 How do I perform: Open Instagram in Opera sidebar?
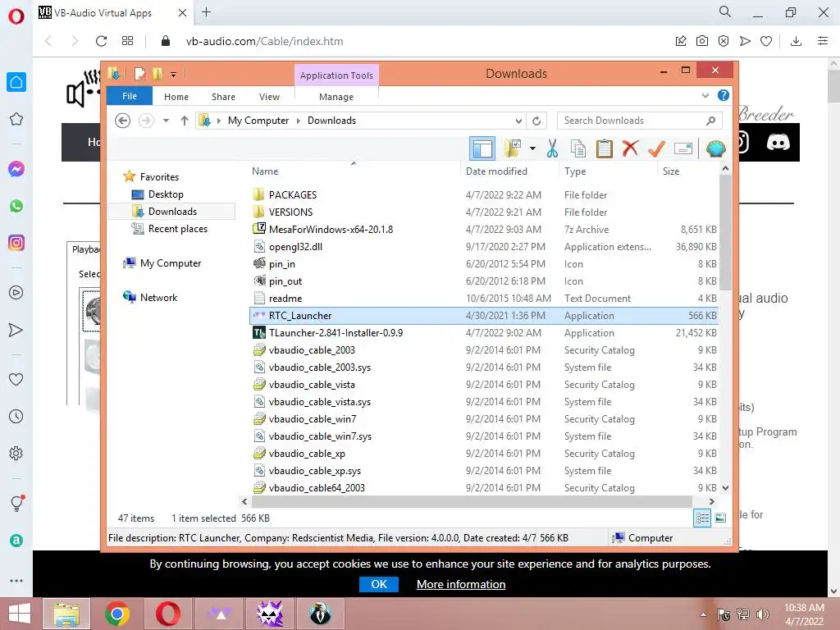[16, 243]
